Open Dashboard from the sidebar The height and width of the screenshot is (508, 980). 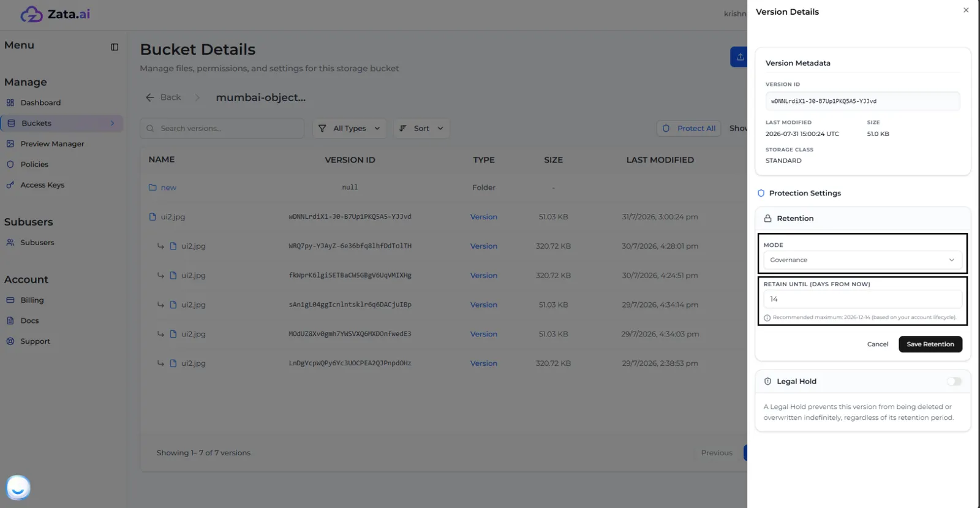40,102
